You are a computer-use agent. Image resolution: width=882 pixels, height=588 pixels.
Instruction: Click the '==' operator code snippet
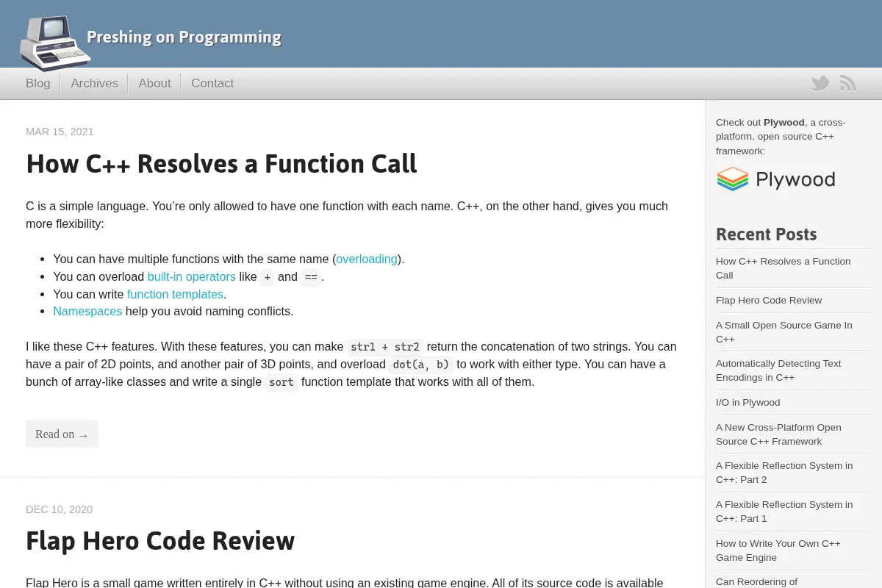pos(311,277)
